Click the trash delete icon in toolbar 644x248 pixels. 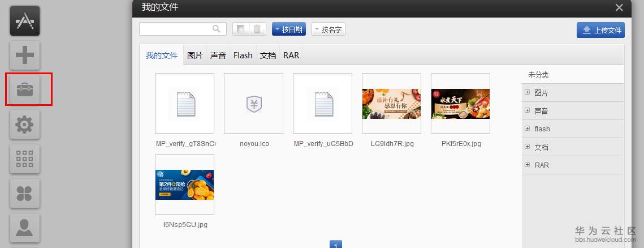click(257, 29)
